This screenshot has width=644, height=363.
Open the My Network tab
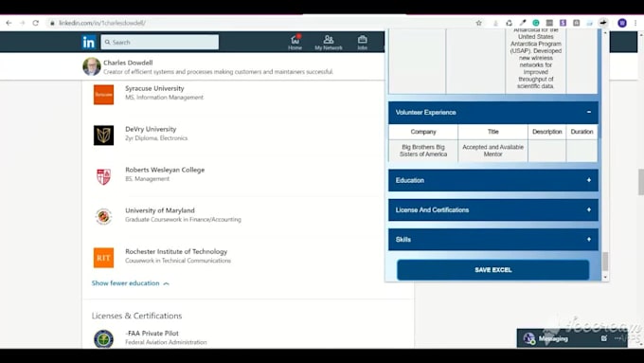[x=329, y=43]
